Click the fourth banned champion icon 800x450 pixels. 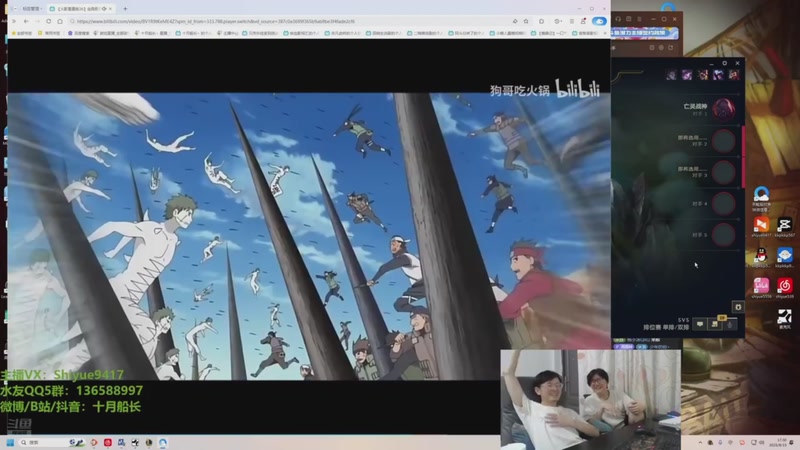click(718, 75)
